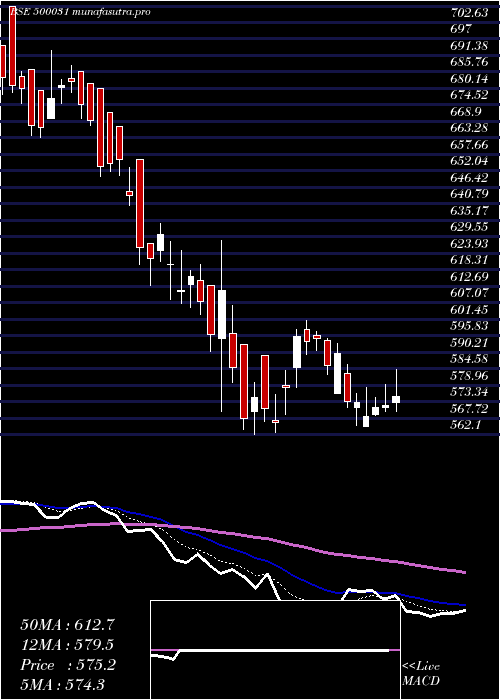Click the 646.42 price axis label
Screen dimensions: 500x700
[x=469, y=178]
